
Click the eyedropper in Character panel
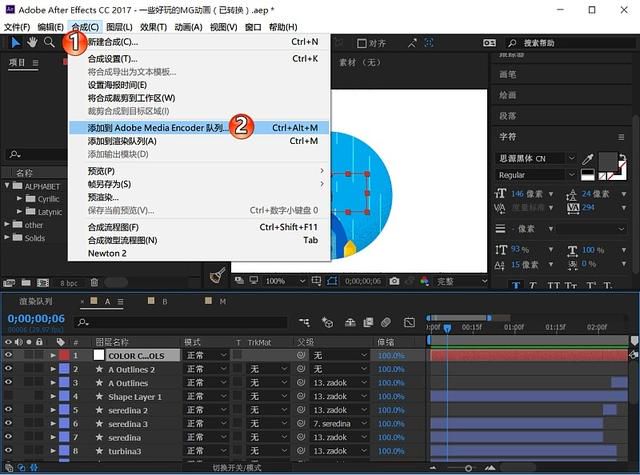pos(588,158)
